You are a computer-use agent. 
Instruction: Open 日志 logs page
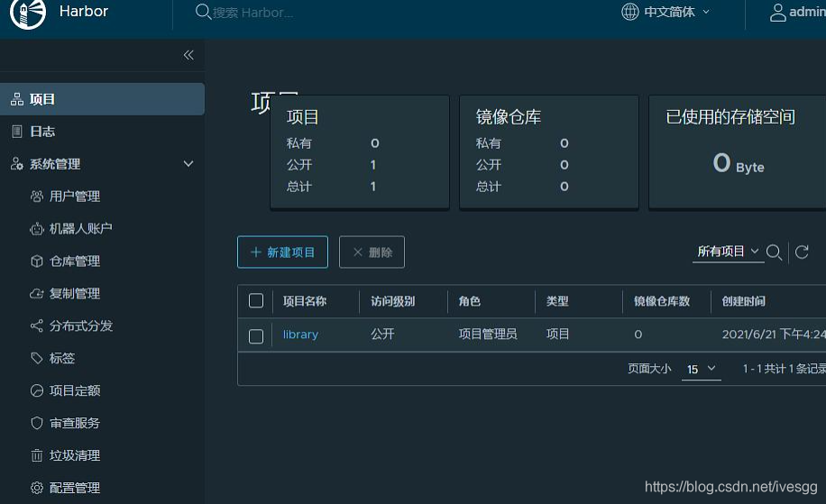[x=42, y=132]
